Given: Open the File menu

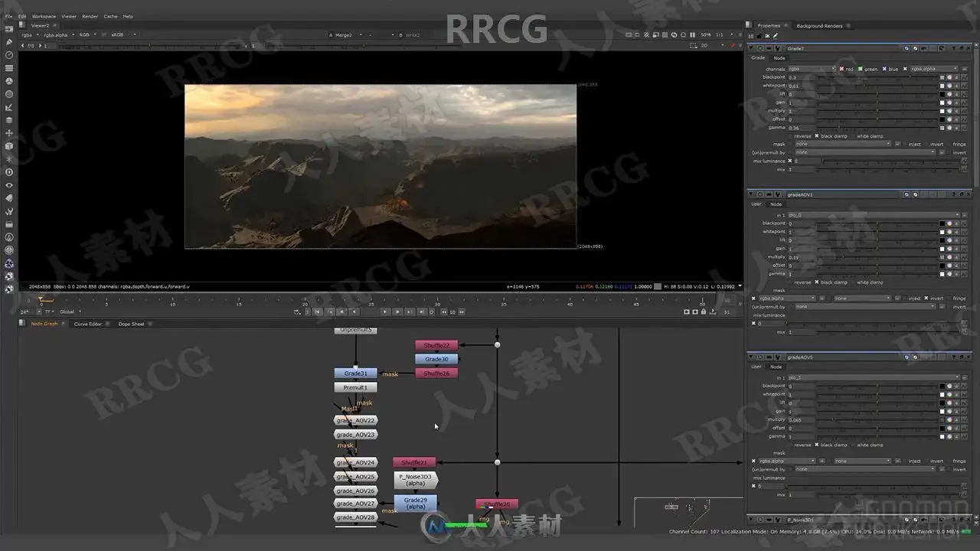Looking at the screenshot, I should coord(9,16).
